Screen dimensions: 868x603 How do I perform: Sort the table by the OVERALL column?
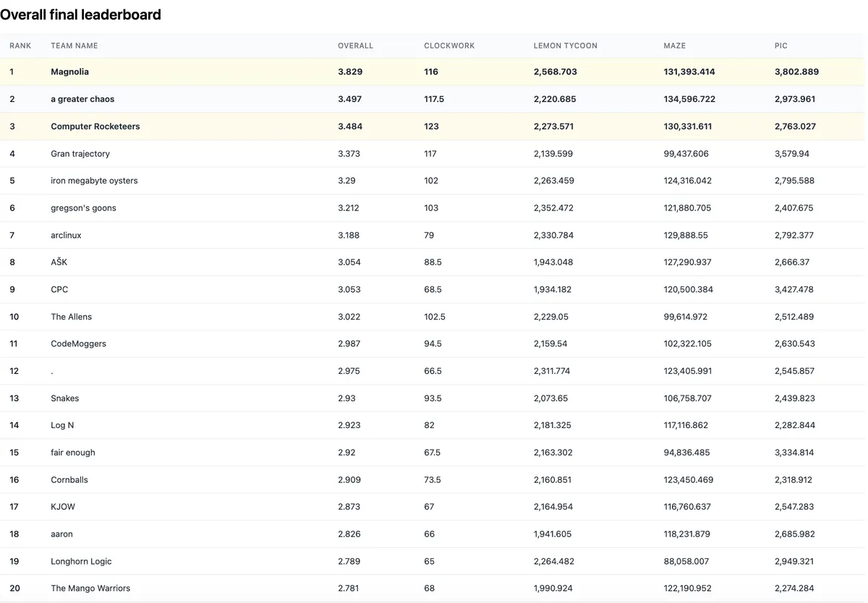coord(355,45)
